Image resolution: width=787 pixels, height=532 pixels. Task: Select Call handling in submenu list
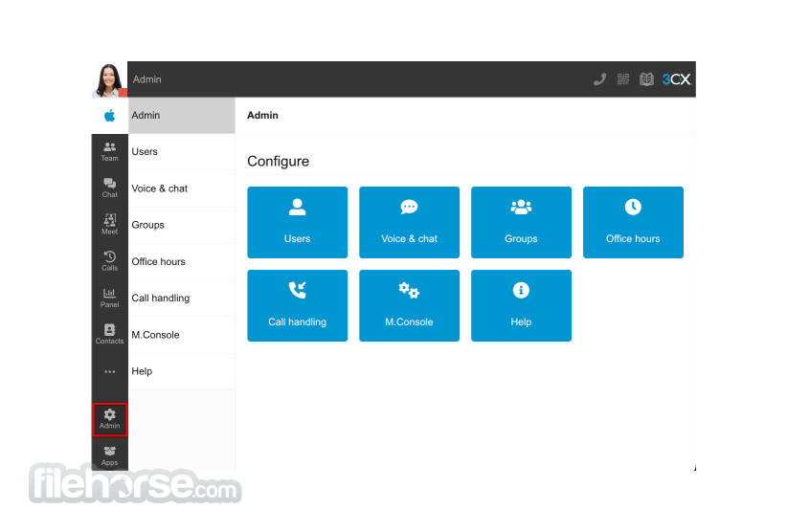coord(182,299)
